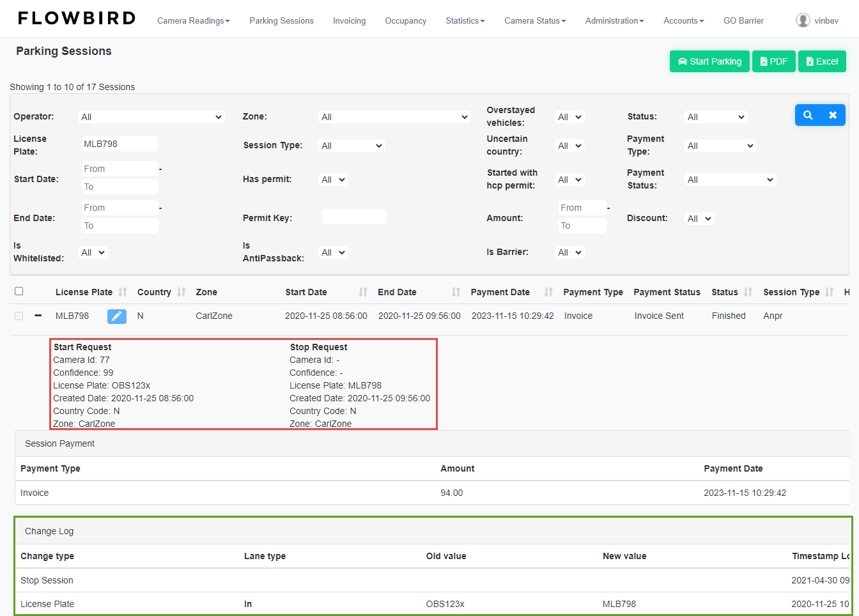
Task: Click the Zone column header
Action: [x=206, y=292]
